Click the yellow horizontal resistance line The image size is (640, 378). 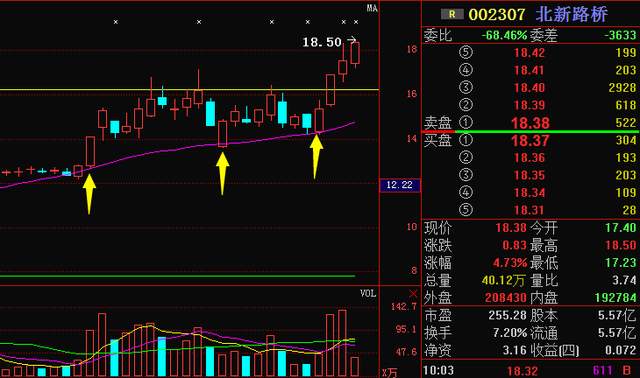(x=189, y=89)
